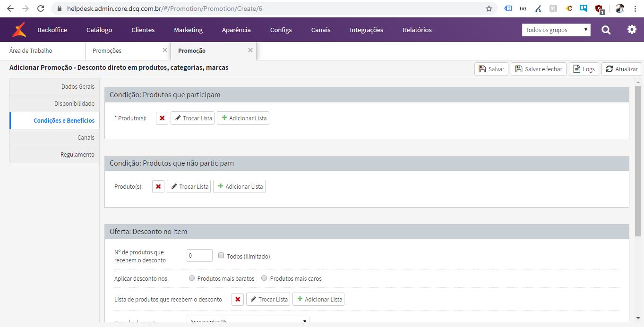
Task: Select 'Produtos mais caros' radio option
Action: [x=264, y=278]
